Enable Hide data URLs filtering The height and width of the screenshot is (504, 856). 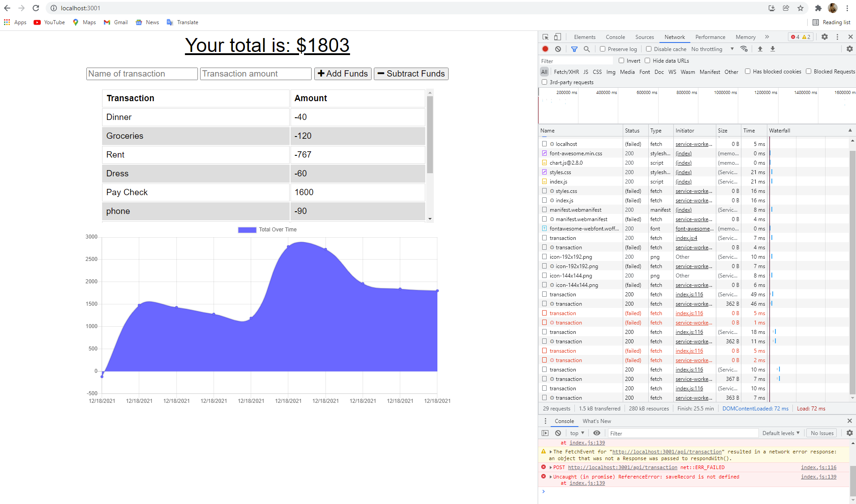pyautogui.click(x=648, y=60)
